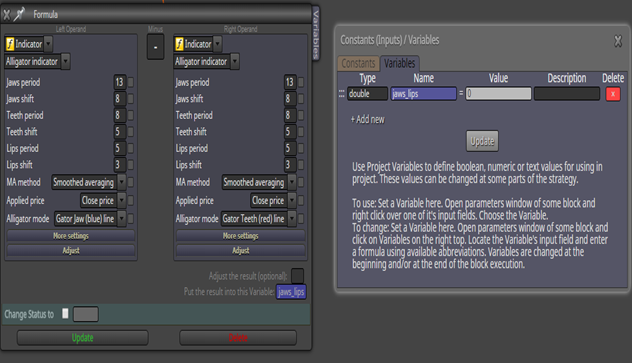Click right operand Adjust button
This screenshot has width=632, height=363.
pos(240,251)
